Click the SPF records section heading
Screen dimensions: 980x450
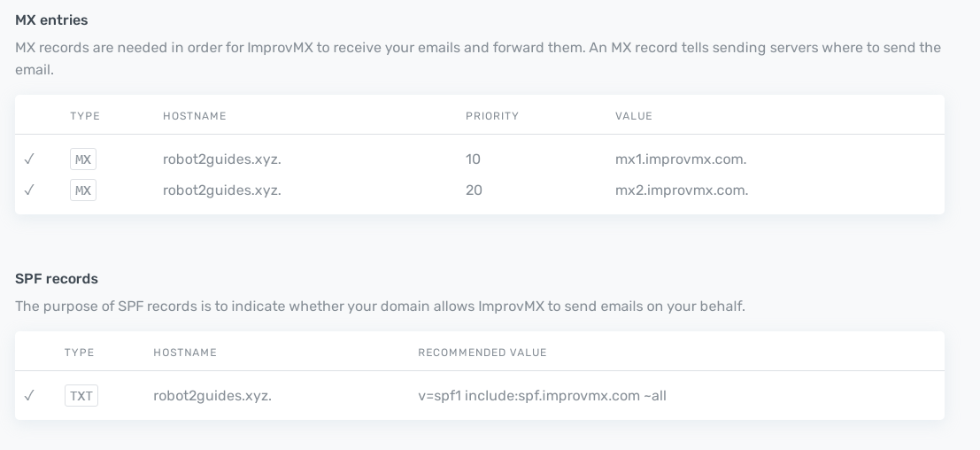pos(57,278)
